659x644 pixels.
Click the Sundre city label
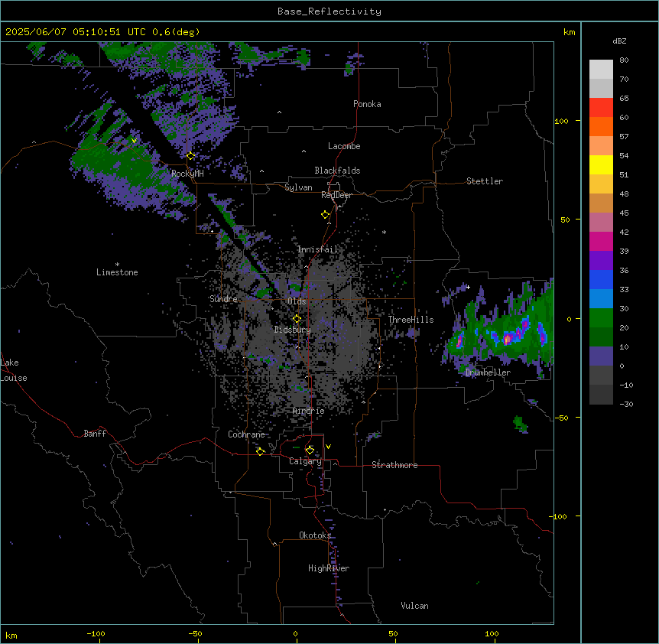(223, 299)
